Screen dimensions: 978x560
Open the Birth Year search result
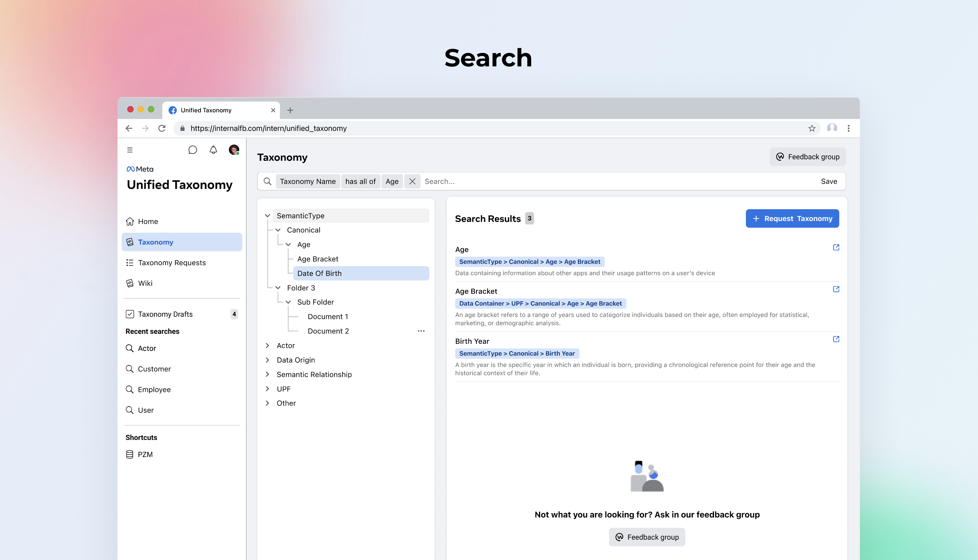(x=472, y=341)
